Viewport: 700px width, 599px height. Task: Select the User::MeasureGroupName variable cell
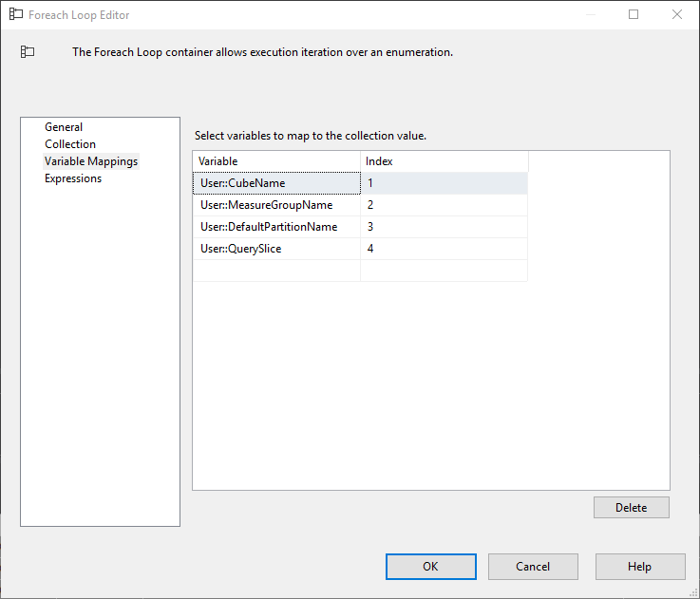coord(276,205)
